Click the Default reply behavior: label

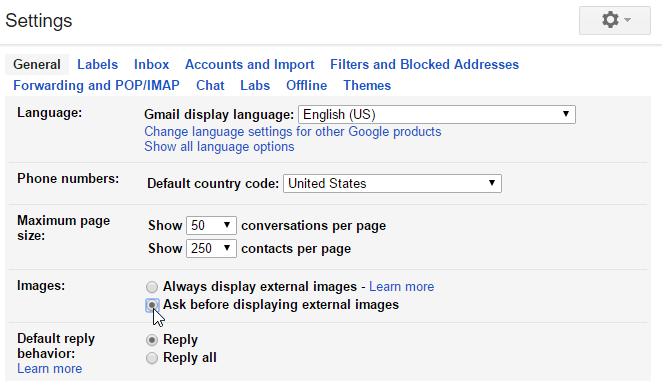56,346
